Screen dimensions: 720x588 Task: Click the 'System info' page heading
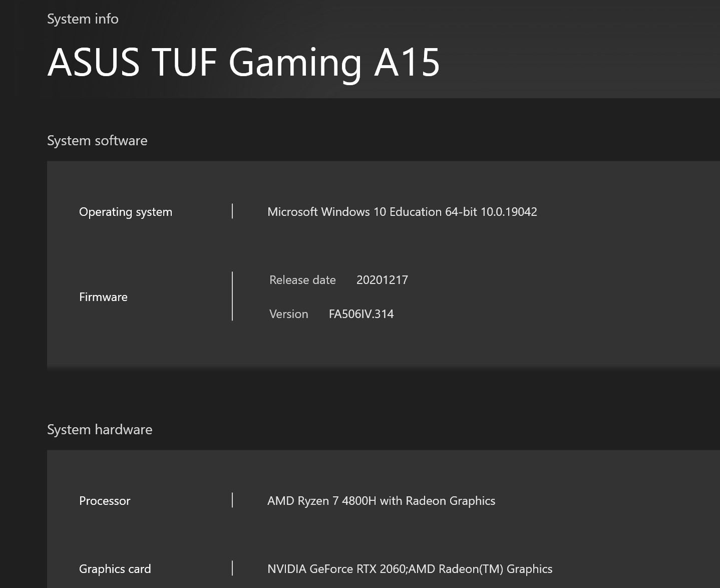pyautogui.click(x=83, y=19)
